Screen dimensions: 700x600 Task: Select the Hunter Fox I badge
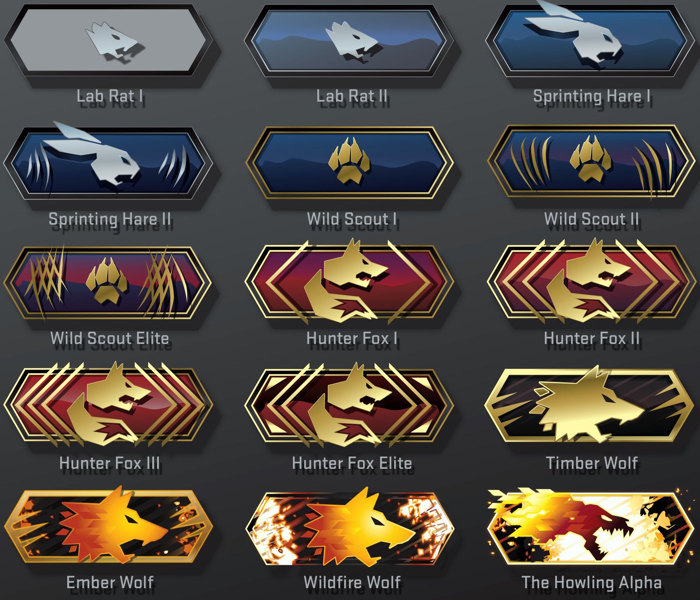coord(349,282)
